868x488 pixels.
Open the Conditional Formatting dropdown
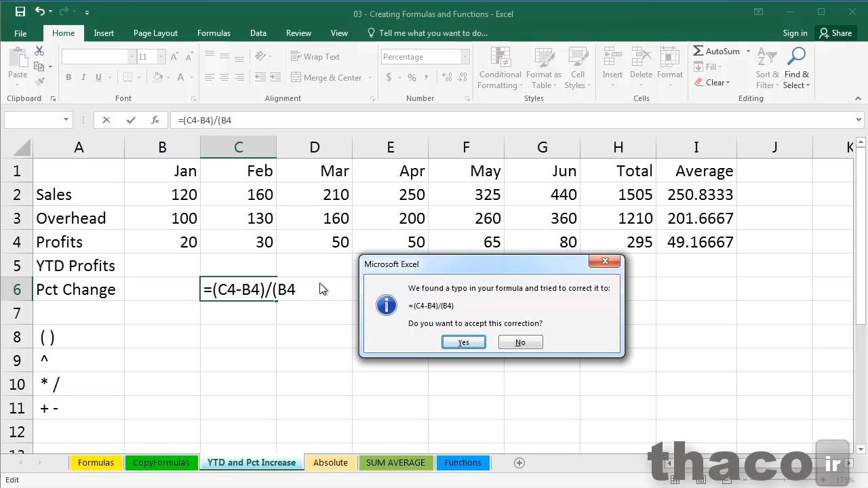tap(500, 68)
